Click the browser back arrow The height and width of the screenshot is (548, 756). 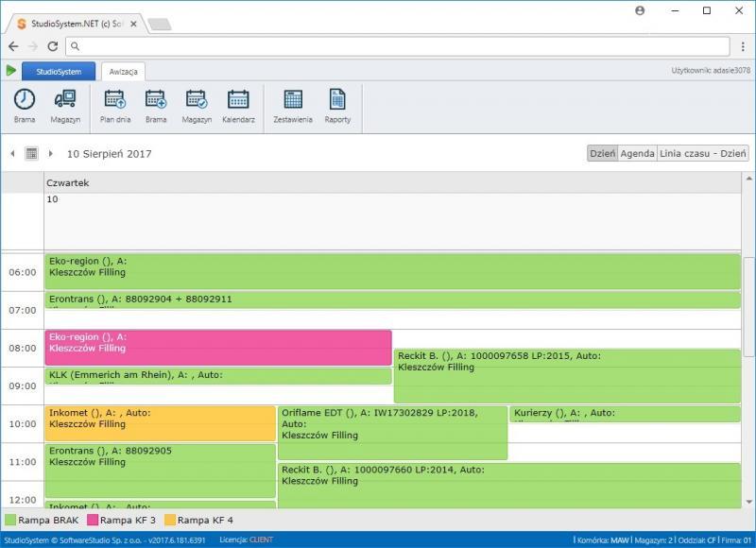coord(13,46)
